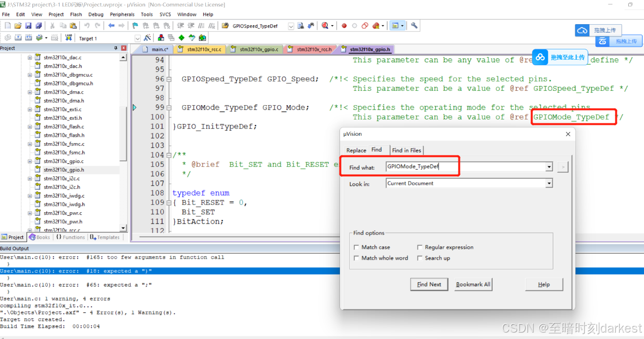Open Options for Target magic wand icon
Viewport: 644px width, 339px height.
147,38
